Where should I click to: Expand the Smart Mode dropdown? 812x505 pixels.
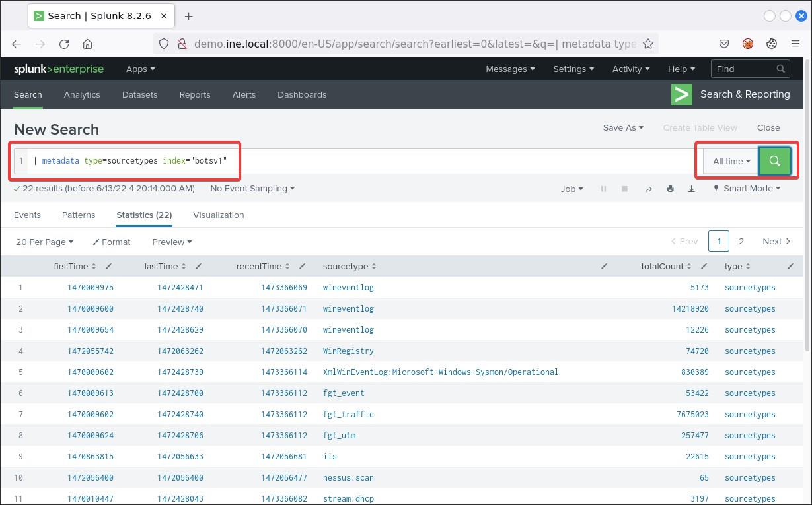pyautogui.click(x=747, y=189)
